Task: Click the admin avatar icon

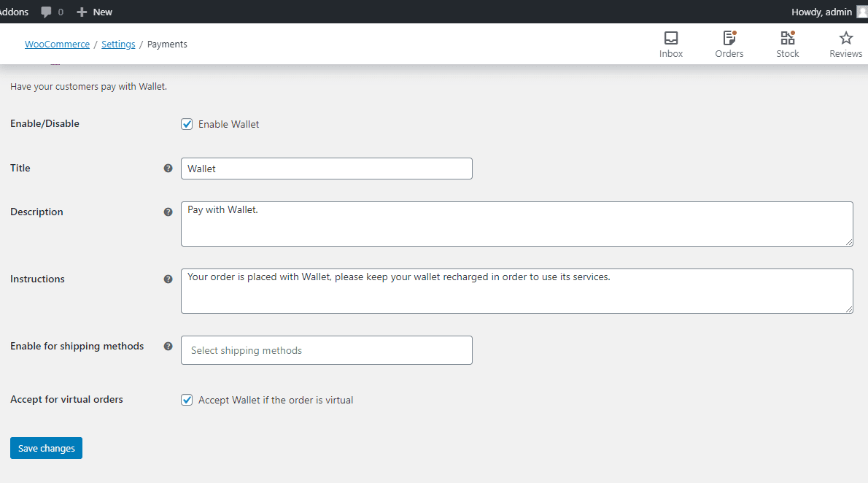Action: [860, 12]
